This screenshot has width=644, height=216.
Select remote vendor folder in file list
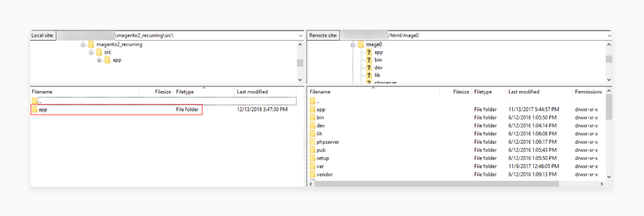point(457,174)
